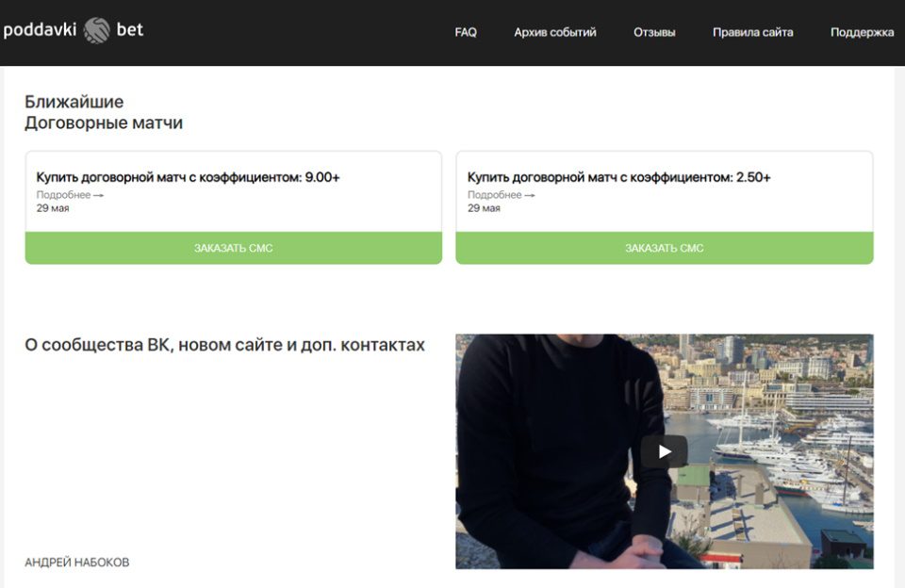This screenshot has width=905, height=588.
Task: Click Подробнее link in 9.00+ match card
Action: (70, 195)
